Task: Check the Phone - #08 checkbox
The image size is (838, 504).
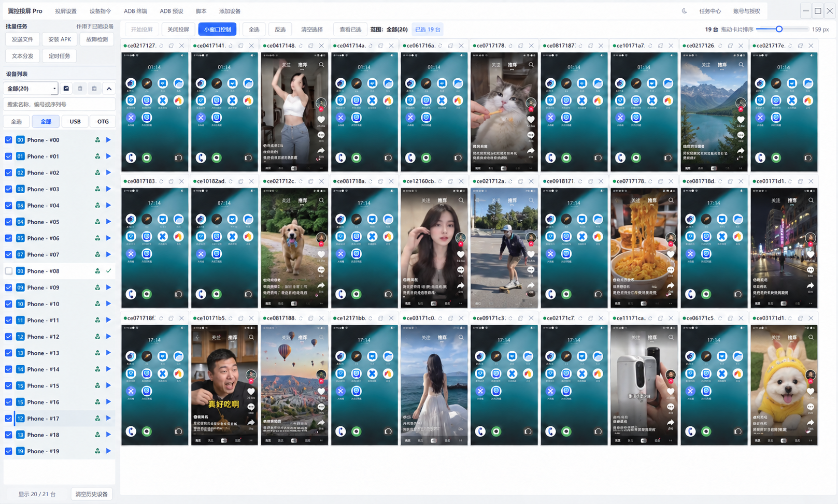Action: click(x=9, y=271)
